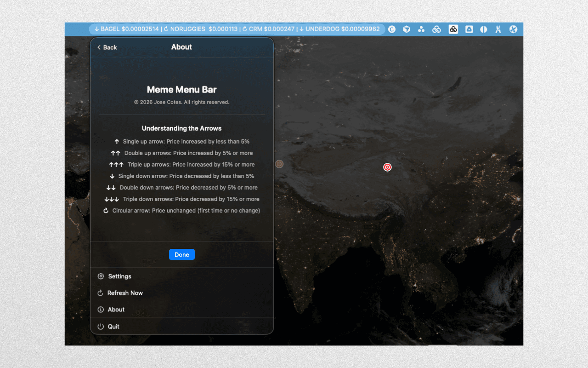Click the 3D cube menu bar icon
This screenshot has height=368, width=588.
pyautogui.click(x=407, y=29)
